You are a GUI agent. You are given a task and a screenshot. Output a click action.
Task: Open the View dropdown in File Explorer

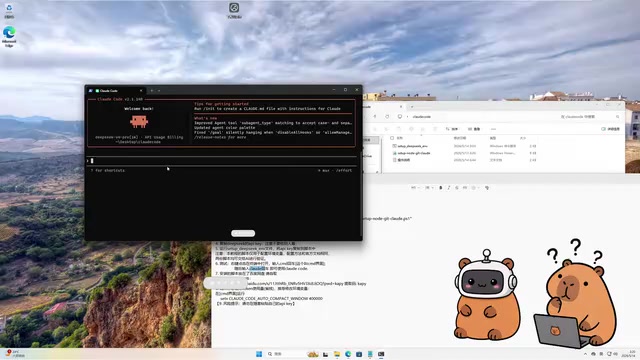pyautogui.click(x=473, y=129)
